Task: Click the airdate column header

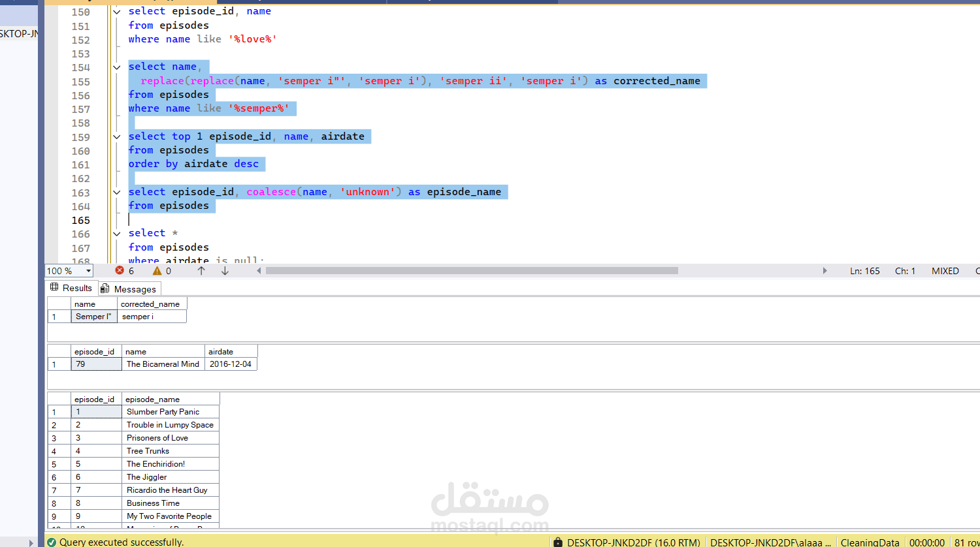Action: (221, 351)
